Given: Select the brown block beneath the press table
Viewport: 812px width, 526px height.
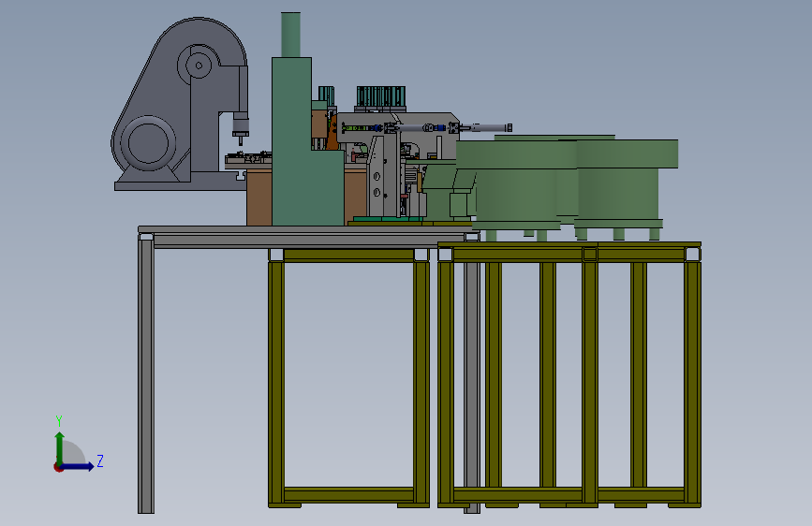Looking at the screenshot, I should click(258, 197).
